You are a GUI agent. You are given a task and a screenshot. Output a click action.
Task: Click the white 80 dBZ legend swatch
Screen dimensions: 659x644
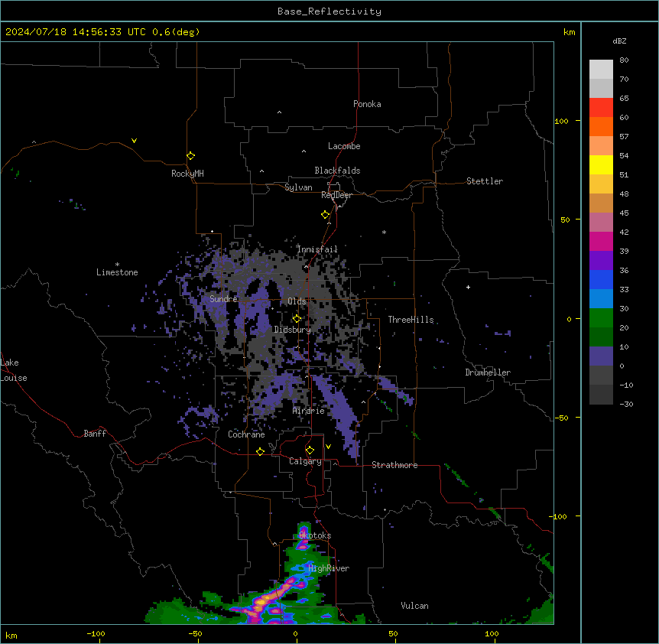(x=601, y=70)
